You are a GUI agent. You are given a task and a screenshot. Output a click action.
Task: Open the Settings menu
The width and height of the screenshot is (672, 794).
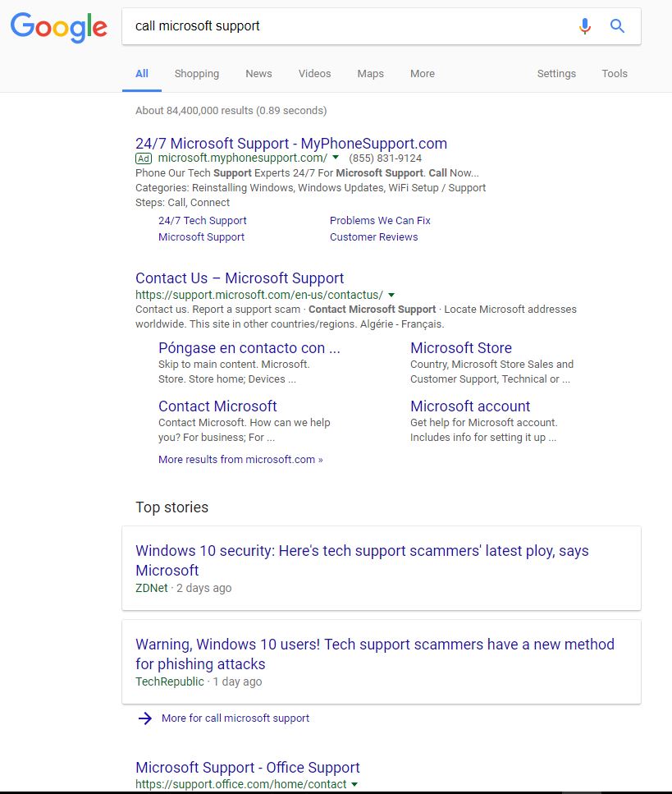point(556,74)
